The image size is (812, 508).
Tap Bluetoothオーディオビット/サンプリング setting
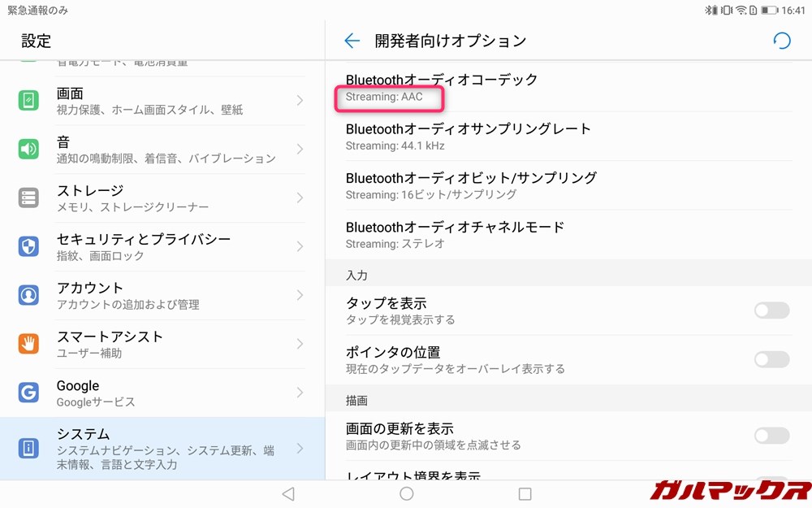tap(471, 185)
